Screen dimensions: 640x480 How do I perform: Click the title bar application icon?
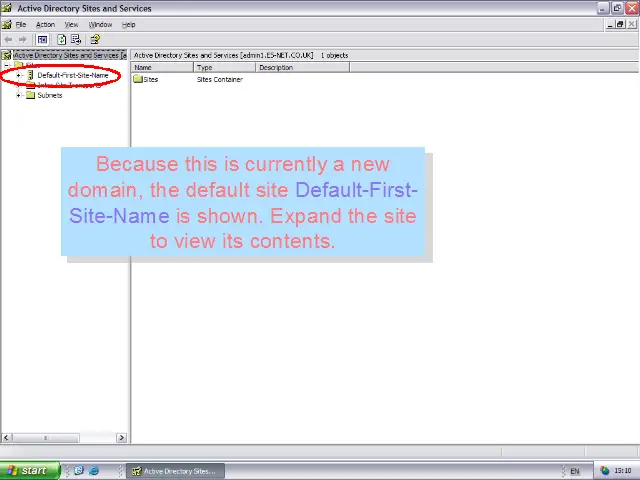(x=7, y=8)
